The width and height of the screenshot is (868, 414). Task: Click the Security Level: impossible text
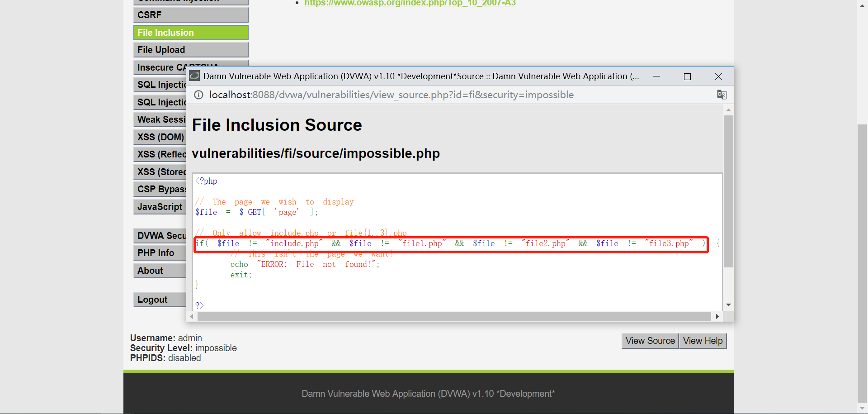pyautogui.click(x=184, y=348)
